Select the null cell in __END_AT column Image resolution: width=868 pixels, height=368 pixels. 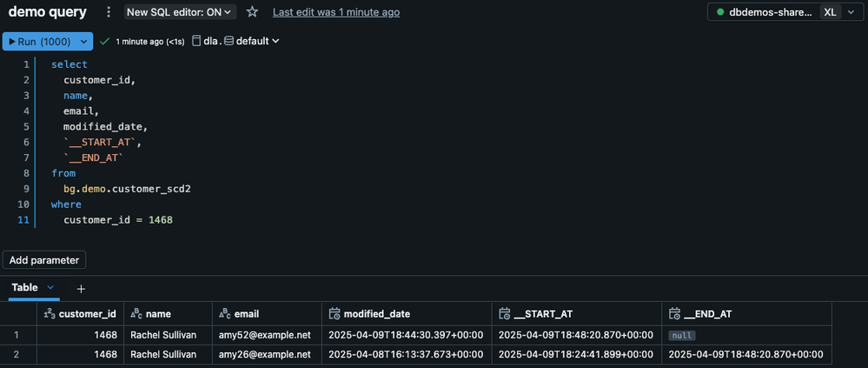[x=682, y=335]
